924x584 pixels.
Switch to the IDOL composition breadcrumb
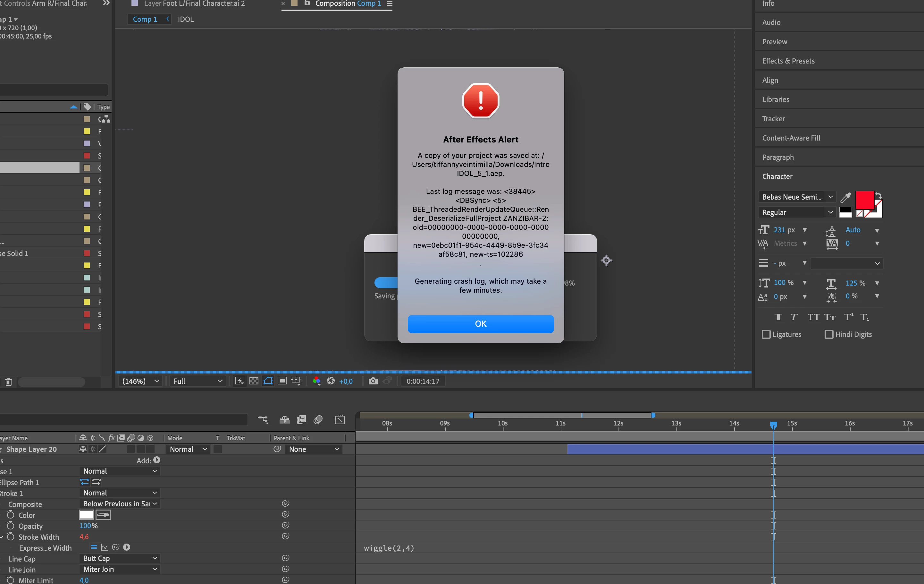[x=186, y=19]
